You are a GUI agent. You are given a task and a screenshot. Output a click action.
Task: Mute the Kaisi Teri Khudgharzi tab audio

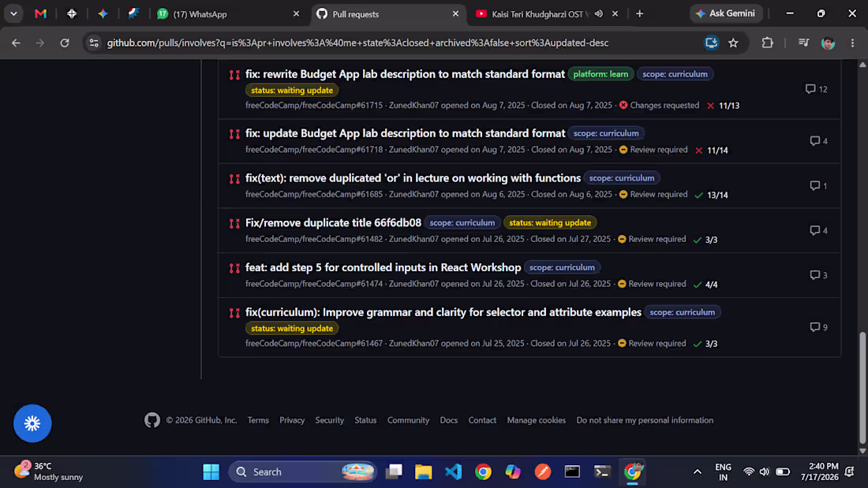(598, 14)
